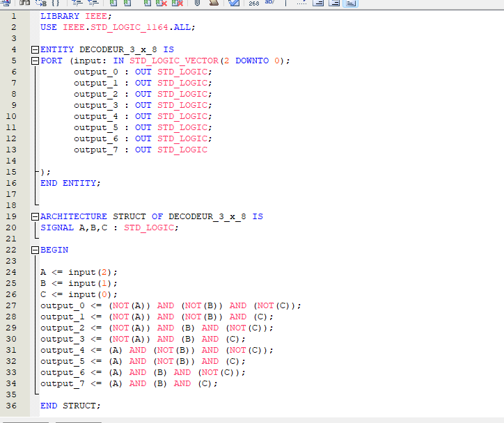Click BEGIN keyword on line 22
The image size is (504, 423).
(x=54, y=250)
